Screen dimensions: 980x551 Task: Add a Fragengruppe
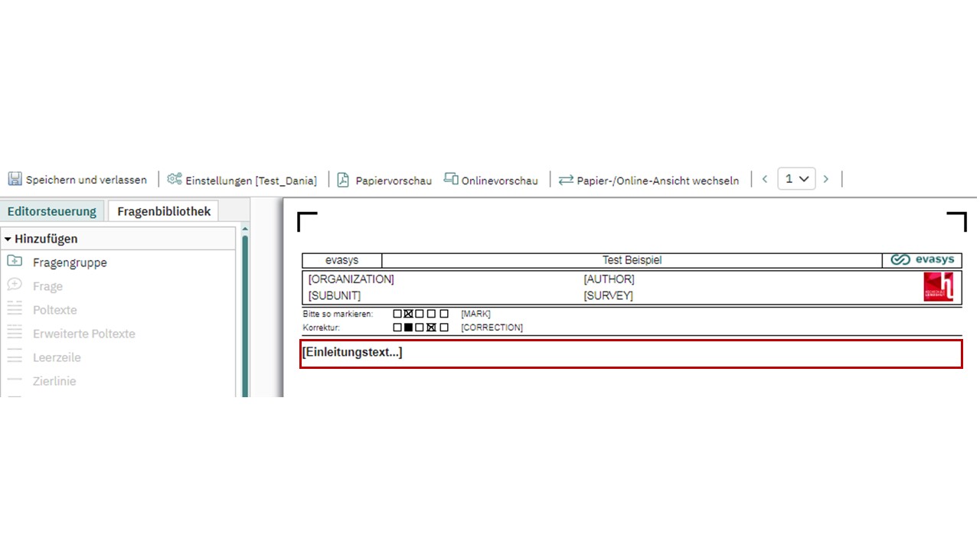70,262
